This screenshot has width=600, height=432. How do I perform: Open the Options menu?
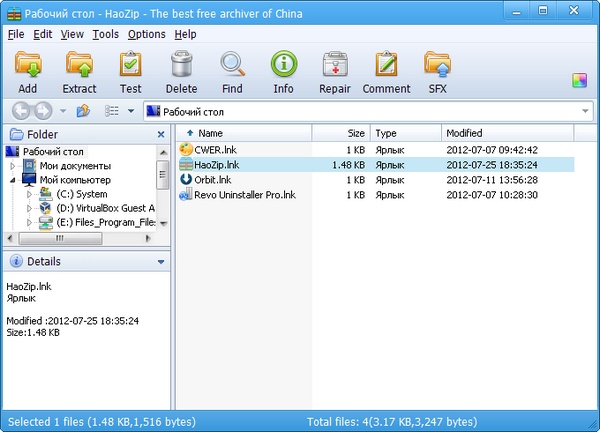(x=146, y=34)
